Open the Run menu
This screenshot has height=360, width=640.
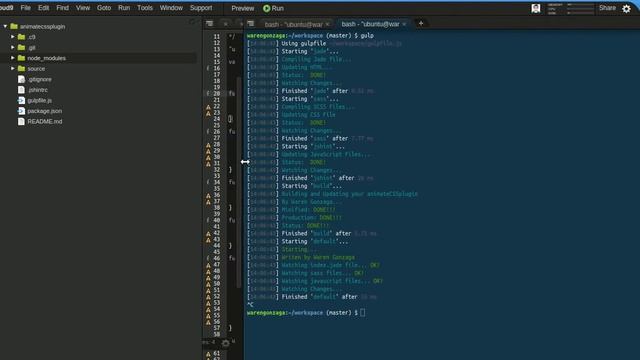(x=124, y=8)
